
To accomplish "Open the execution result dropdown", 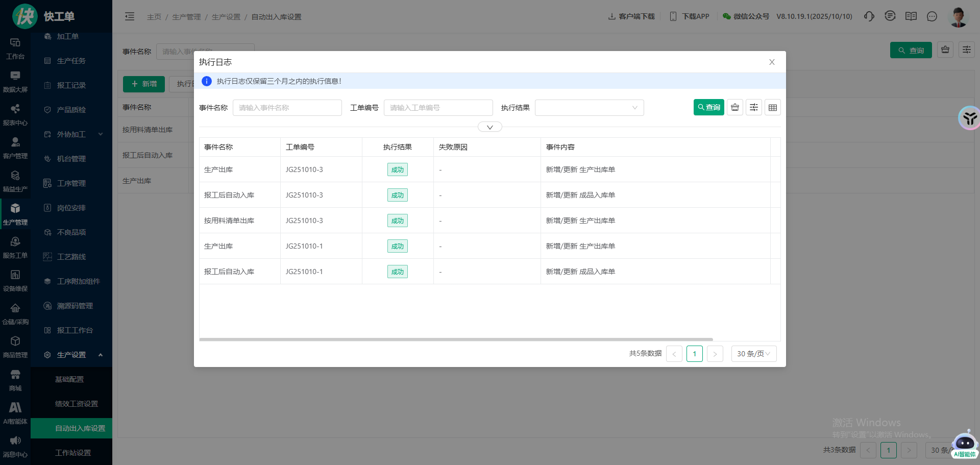I will coord(589,108).
